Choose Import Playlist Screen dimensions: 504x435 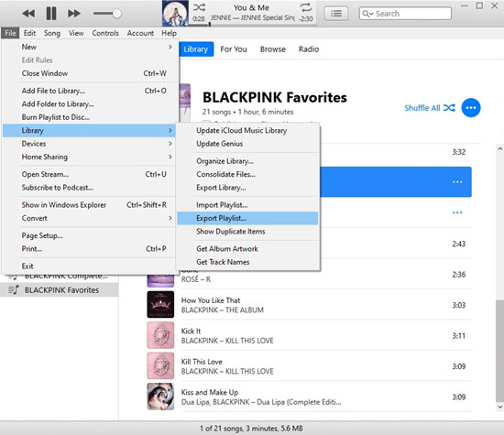click(x=247, y=204)
